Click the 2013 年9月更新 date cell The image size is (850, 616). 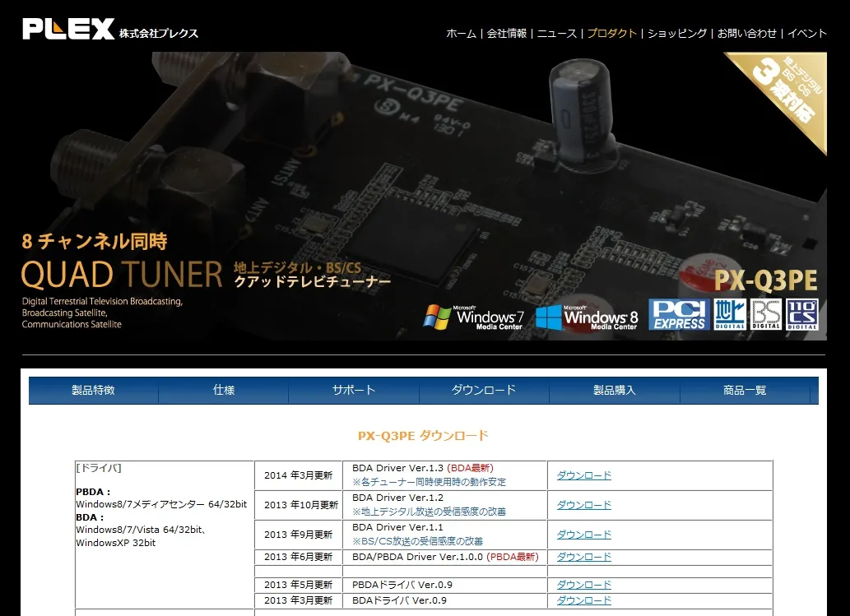[298, 535]
